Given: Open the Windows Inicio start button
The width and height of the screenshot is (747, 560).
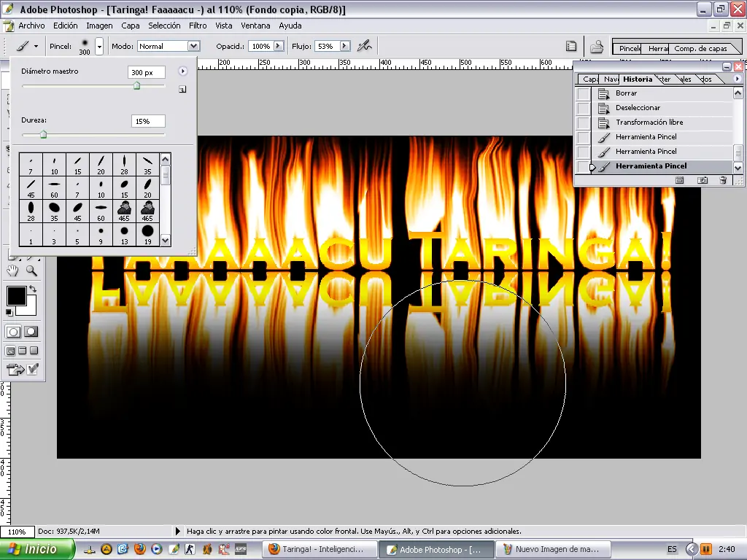Looking at the screenshot, I should click(x=37, y=549).
